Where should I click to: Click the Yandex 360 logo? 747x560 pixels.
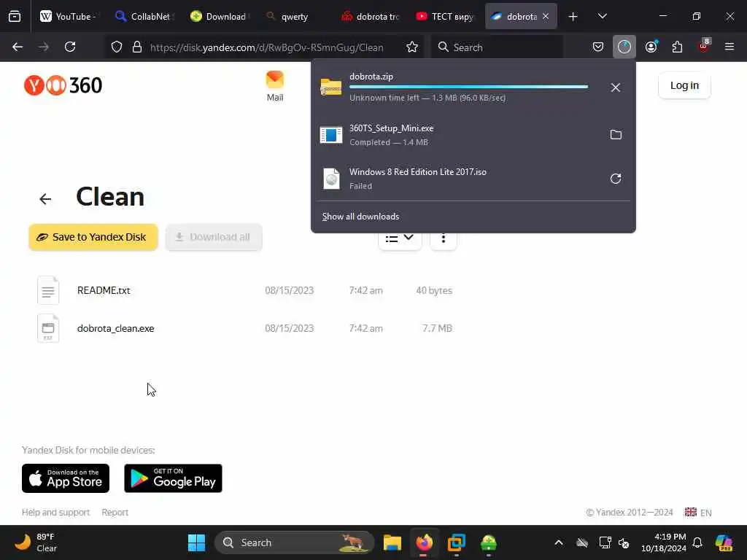point(63,85)
